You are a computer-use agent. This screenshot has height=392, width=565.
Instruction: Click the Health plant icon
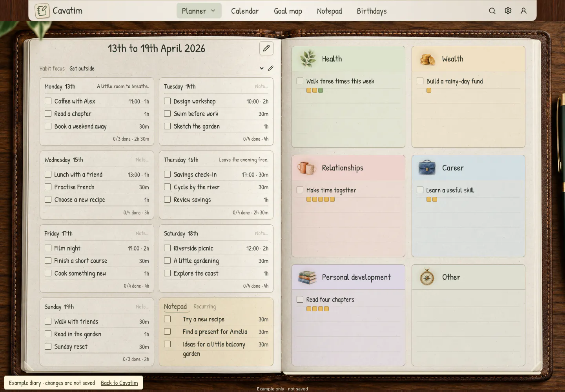308,59
